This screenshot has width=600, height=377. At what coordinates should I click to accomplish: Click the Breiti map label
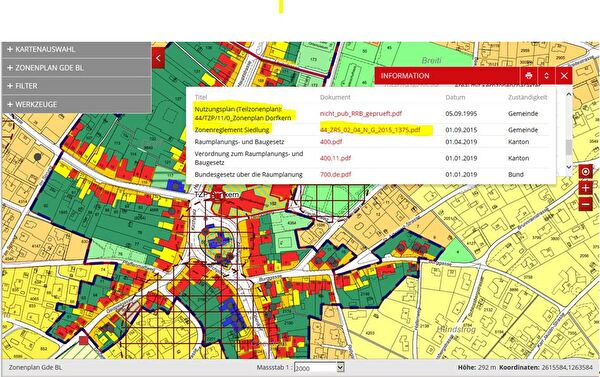(431, 60)
